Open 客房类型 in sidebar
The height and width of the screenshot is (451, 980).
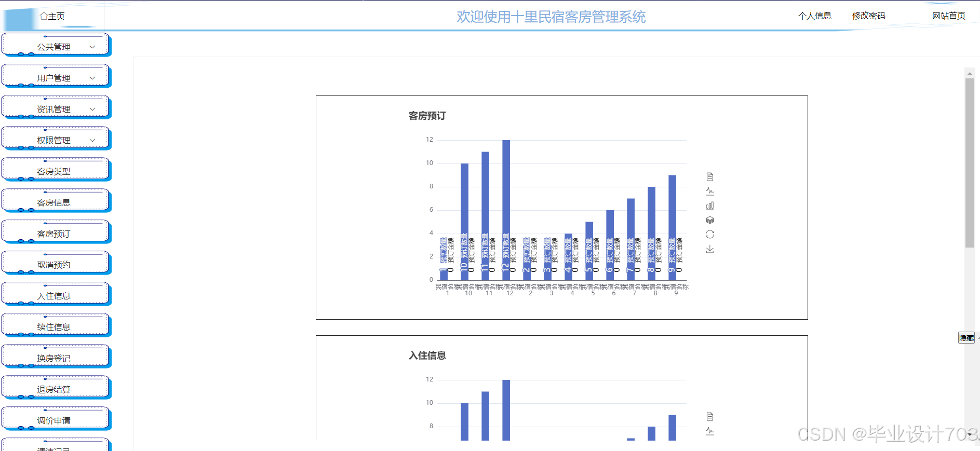pyautogui.click(x=56, y=170)
